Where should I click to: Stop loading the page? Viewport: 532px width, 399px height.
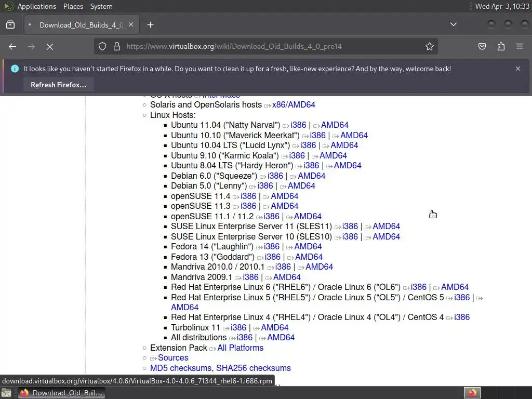(x=50, y=46)
